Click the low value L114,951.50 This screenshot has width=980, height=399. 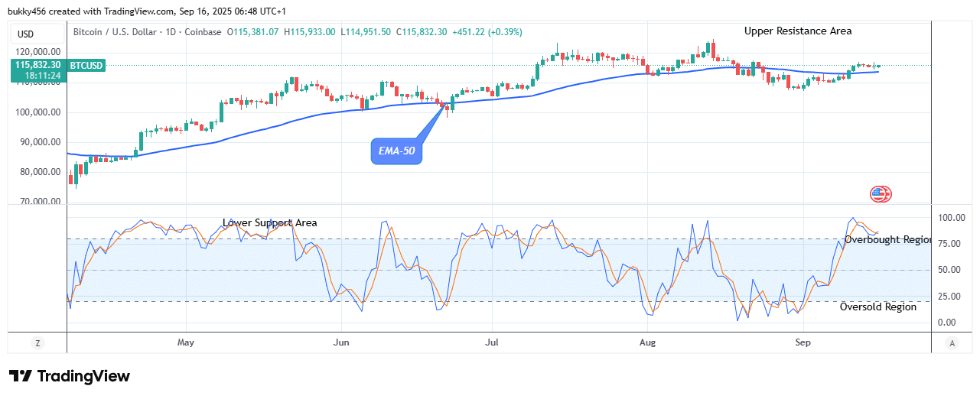(x=365, y=32)
